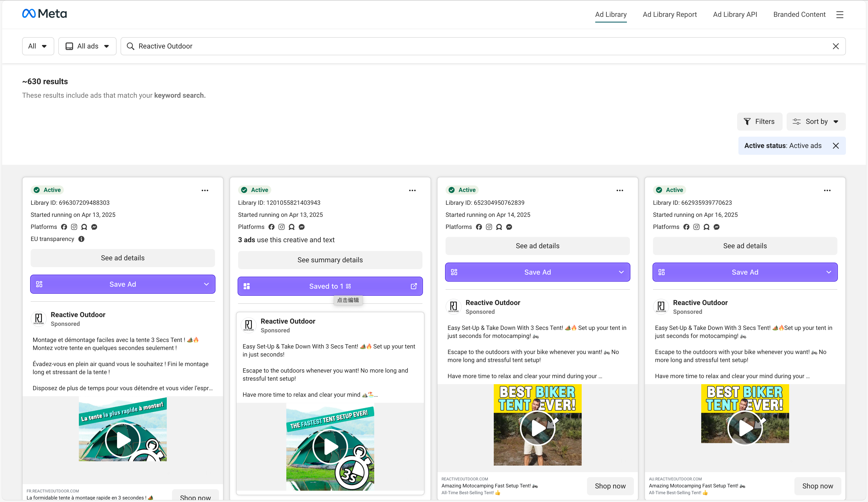Click EU transparency info icon
Viewport: 868px width, 502px height.
[x=81, y=239]
